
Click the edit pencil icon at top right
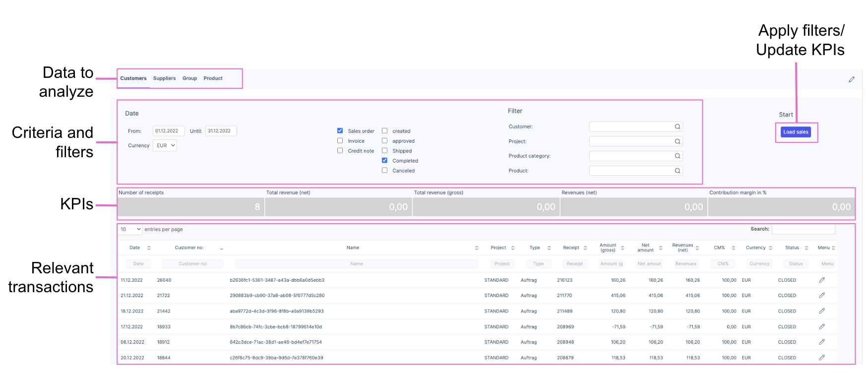(851, 79)
